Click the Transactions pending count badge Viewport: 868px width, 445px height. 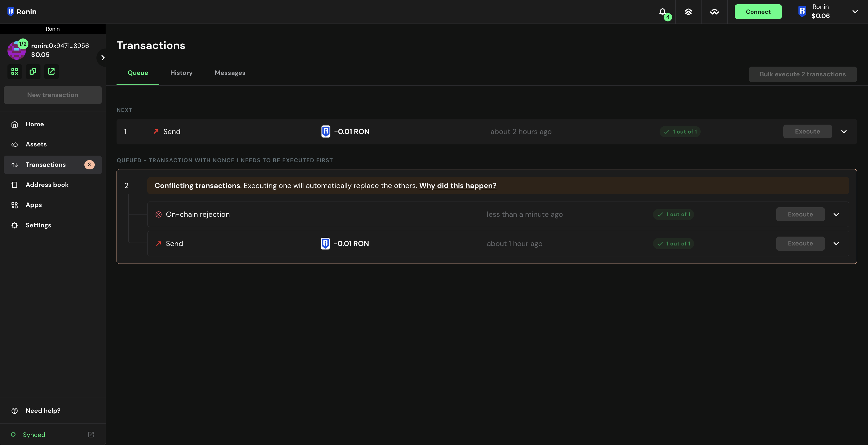coord(89,165)
